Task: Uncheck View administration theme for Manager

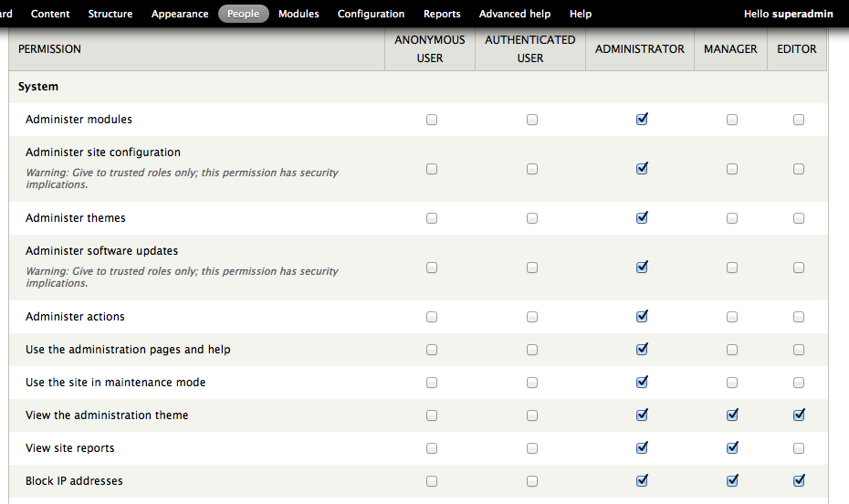Action: pos(732,415)
